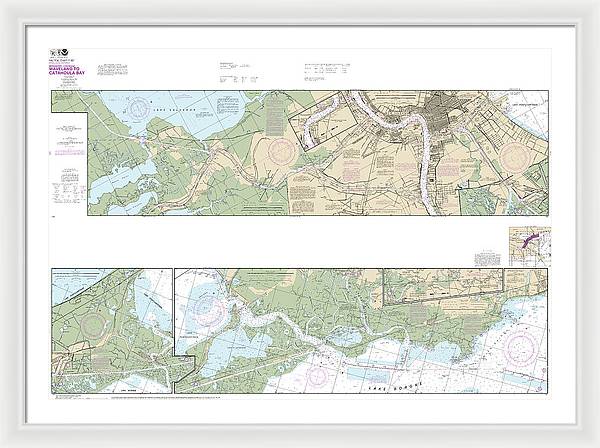The width and height of the screenshot is (600, 448).
Task: Click the white picture frame border
Action: 300,12
